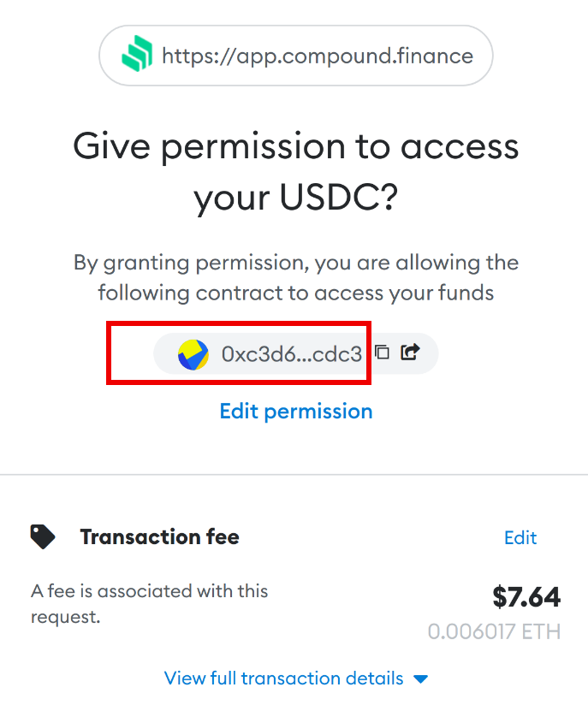Image resolution: width=588 pixels, height=705 pixels.
Task: Click the Transaction fee heading
Action: (x=159, y=536)
